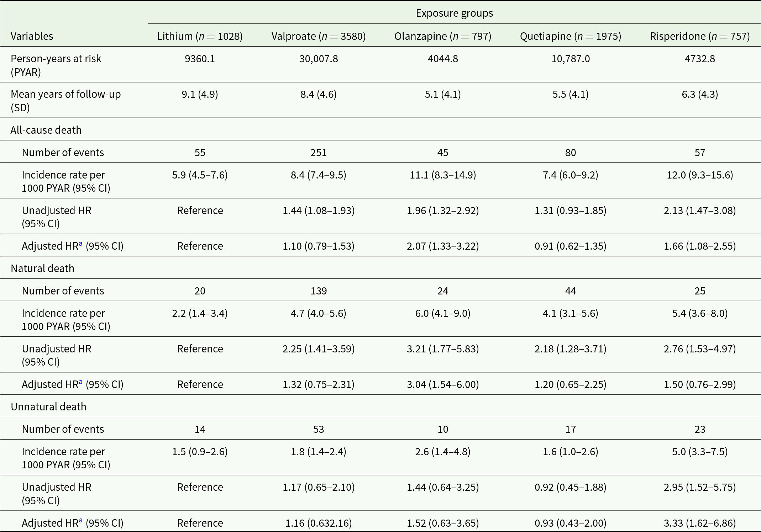Select the 2.07 (1.33–3.22) hazard ratio cell
Image resolution: width=761 pixels, height=532 pixels.
443,246
